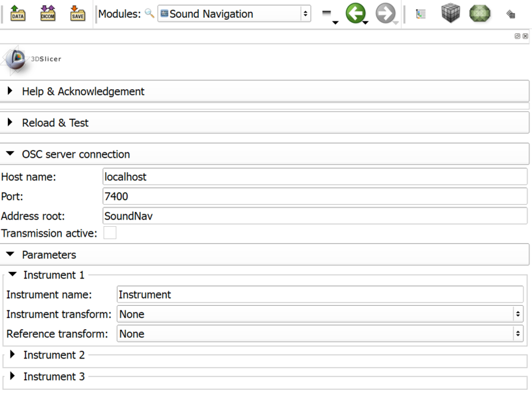Expand the Instrument 3 group

[54, 376]
